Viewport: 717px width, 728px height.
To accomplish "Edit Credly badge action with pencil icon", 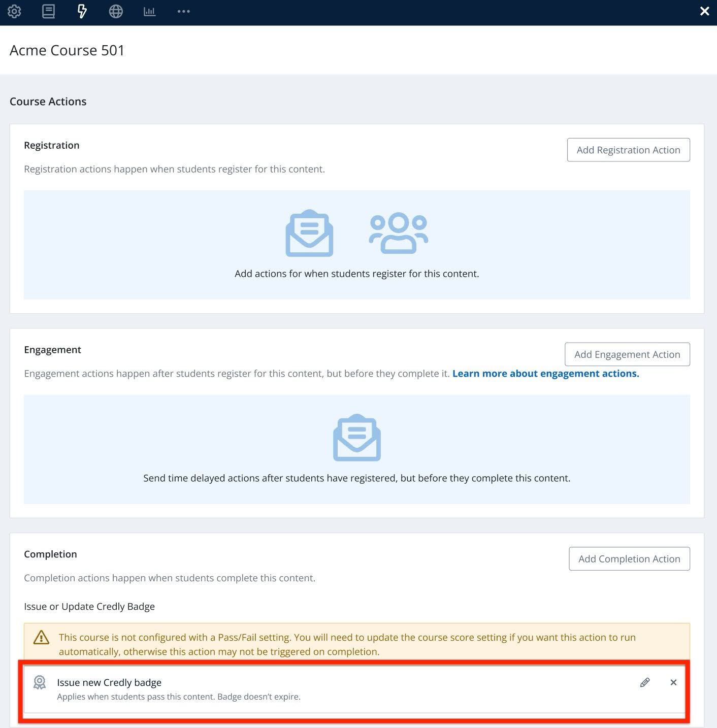I will 645,682.
